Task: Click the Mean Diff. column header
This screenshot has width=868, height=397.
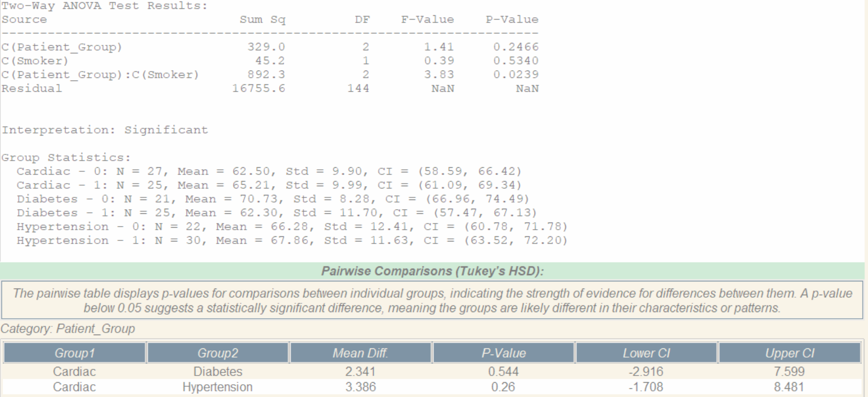Action: pos(361,353)
